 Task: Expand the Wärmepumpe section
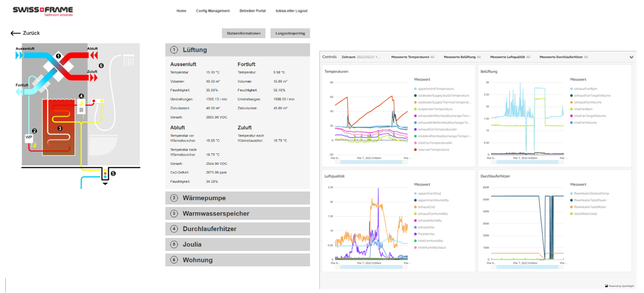[237, 198]
